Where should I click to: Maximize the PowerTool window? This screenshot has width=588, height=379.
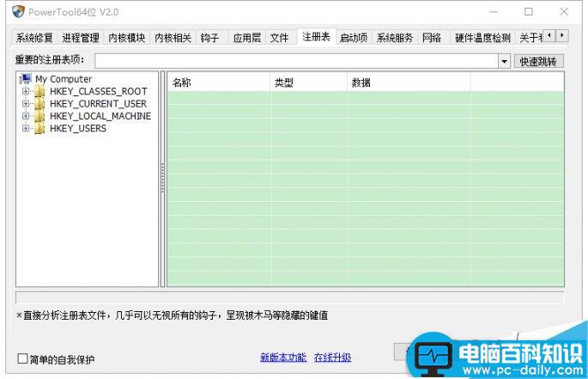[x=529, y=12]
